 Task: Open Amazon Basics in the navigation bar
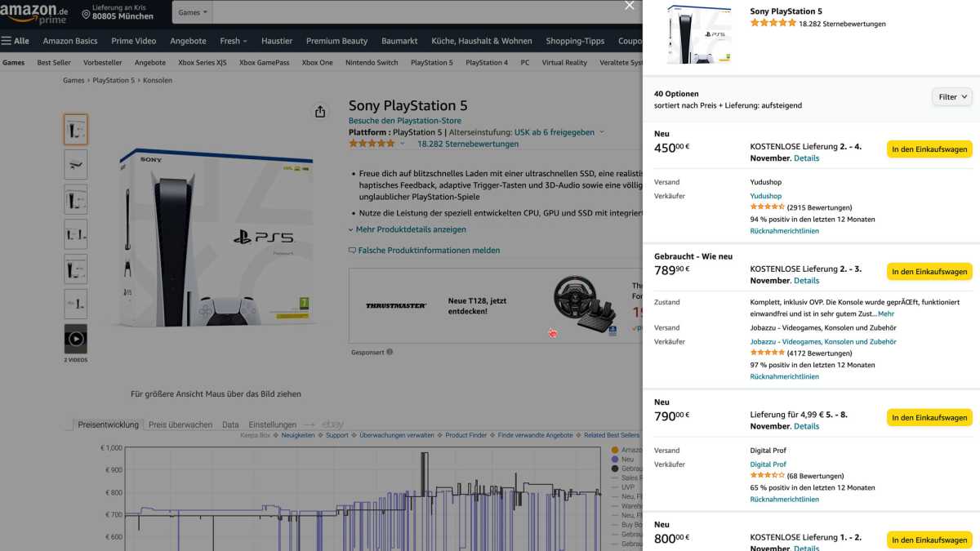pyautogui.click(x=70, y=41)
